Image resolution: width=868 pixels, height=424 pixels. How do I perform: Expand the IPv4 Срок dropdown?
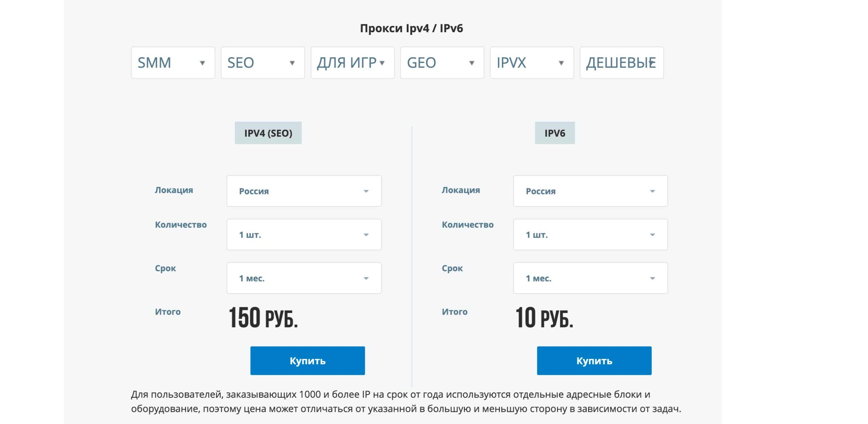tap(304, 278)
